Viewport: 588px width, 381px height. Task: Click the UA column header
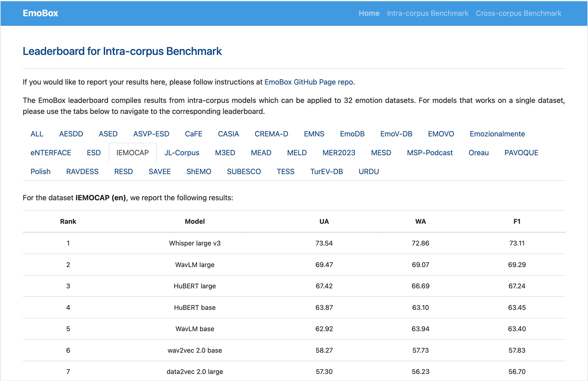coord(324,221)
